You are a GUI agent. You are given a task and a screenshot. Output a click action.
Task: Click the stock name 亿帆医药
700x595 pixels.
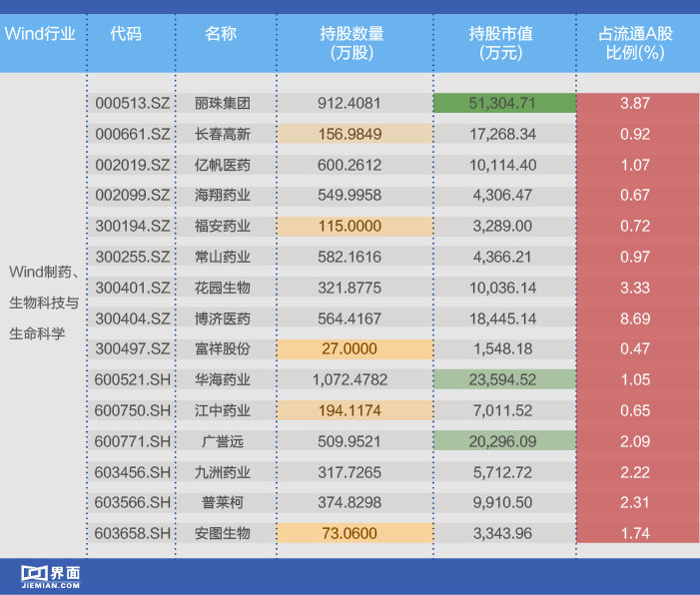(x=223, y=165)
